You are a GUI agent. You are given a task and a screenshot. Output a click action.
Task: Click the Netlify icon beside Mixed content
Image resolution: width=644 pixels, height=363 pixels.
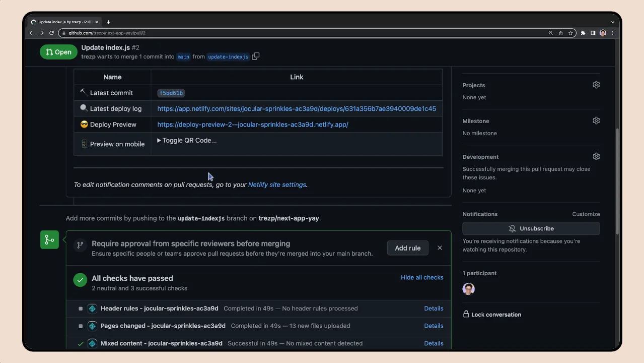(92, 343)
